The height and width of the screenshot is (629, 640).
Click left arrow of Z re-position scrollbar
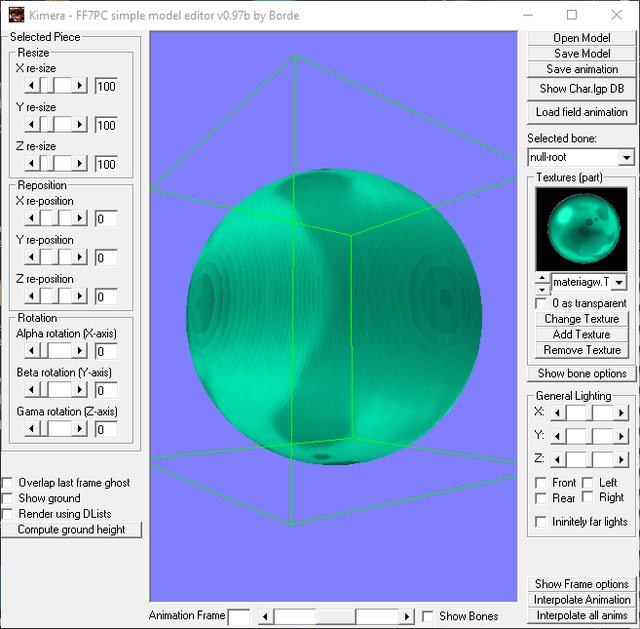32,296
